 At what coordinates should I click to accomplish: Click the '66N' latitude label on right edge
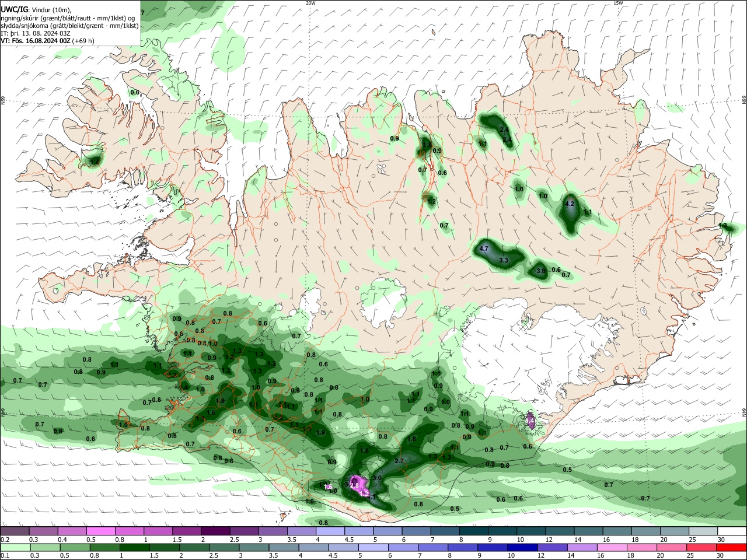[744, 101]
